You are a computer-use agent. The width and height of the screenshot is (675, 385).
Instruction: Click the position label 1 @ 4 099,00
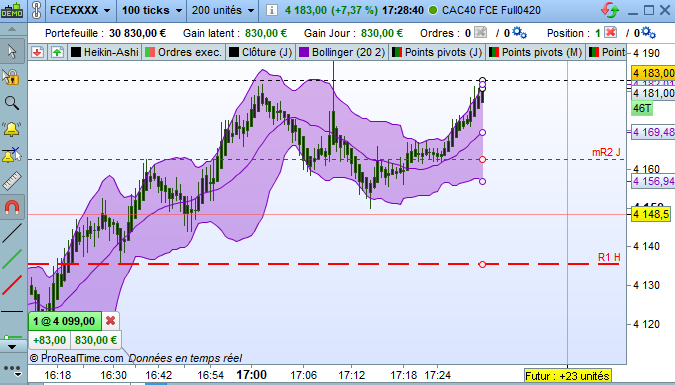[x=65, y=321]
